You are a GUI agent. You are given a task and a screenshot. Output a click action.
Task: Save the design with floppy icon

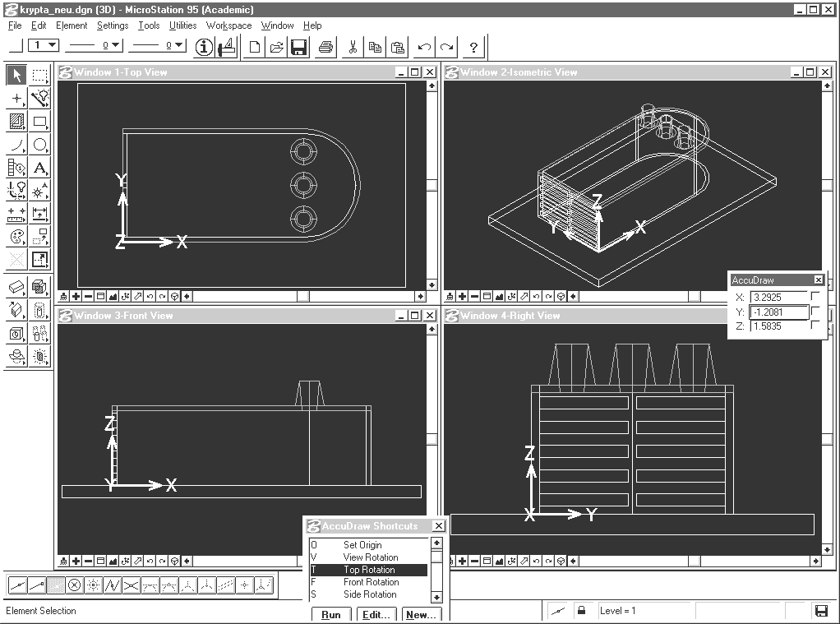298,47
